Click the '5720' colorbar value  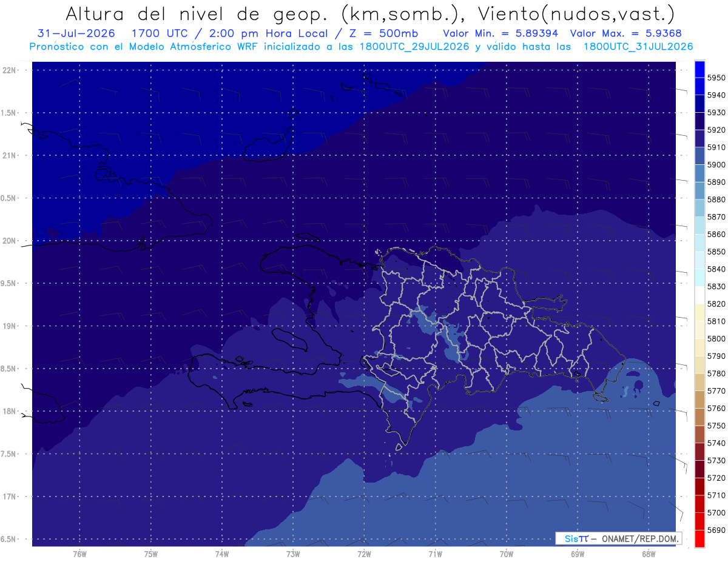716,478
